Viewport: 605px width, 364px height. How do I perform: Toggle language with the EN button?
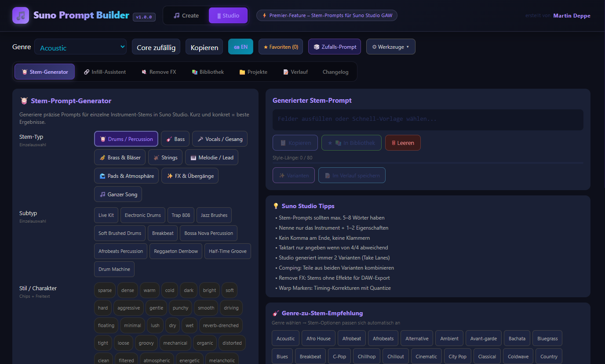click(x=241, y=47)
